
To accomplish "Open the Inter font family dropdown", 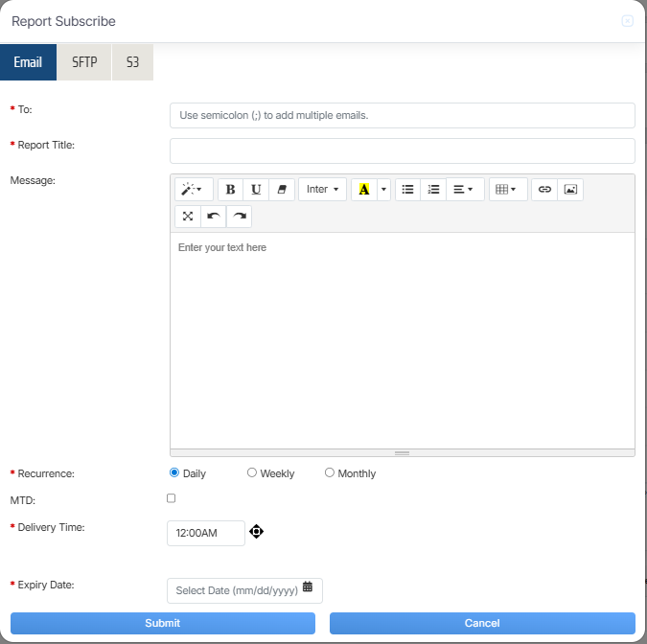I will tap(322, 190).
